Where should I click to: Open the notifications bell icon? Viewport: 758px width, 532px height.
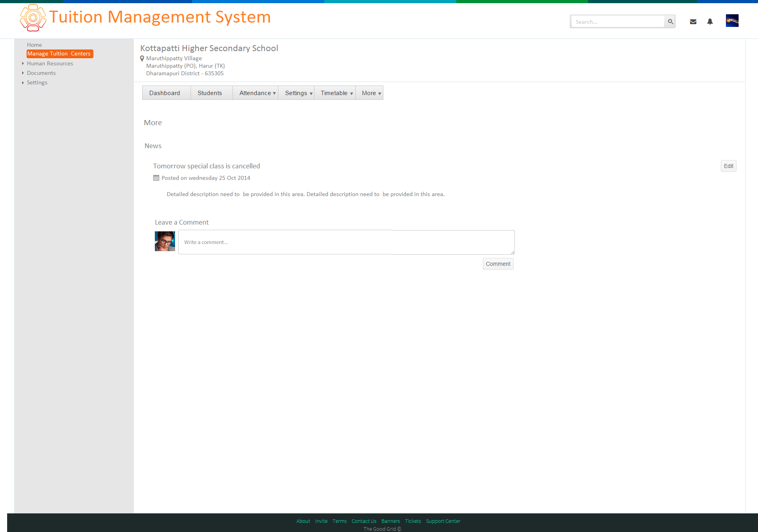pyautogui.click(x=710, y=21)
